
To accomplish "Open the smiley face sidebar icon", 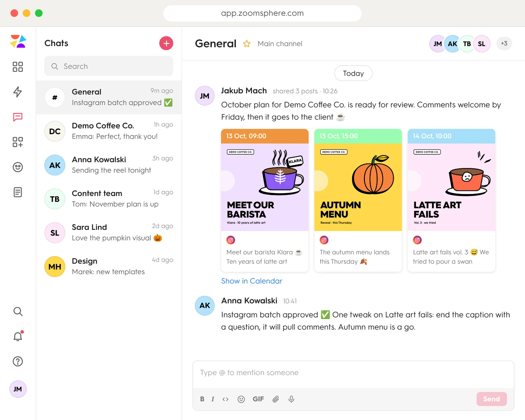I will (x=18, y=167).
